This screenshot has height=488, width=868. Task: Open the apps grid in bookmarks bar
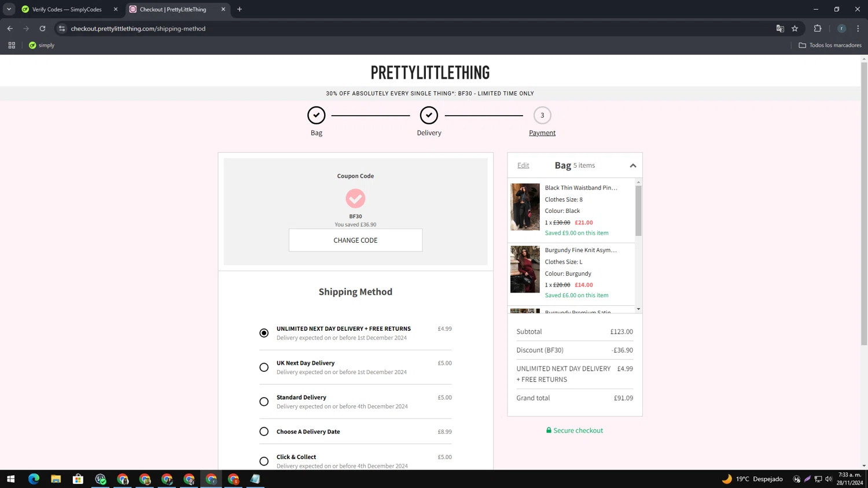[12, 45]
